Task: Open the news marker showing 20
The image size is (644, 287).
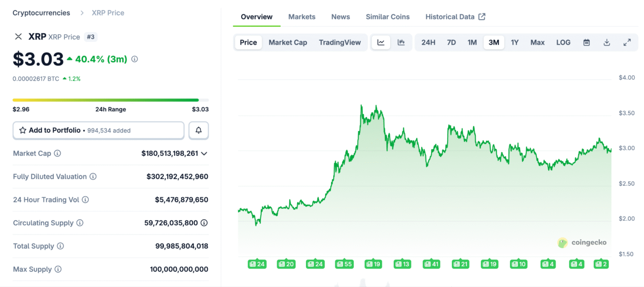Action: [286, 264]
